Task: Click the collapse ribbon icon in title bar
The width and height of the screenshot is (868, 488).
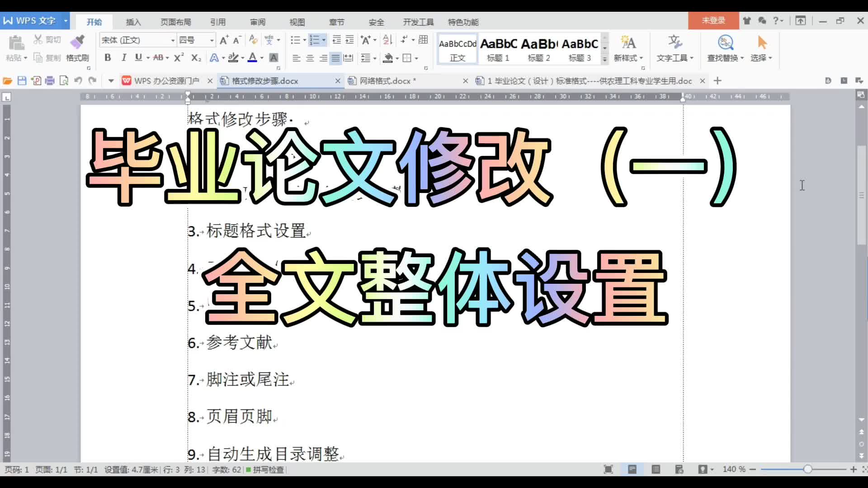Action: 801,21
